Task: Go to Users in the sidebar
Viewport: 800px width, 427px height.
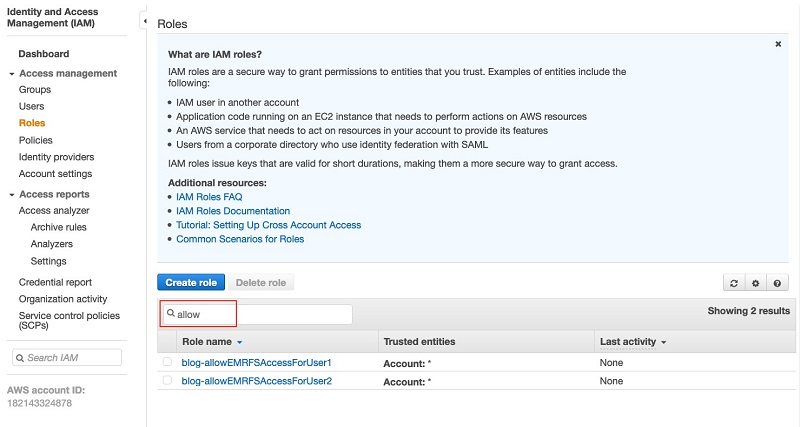Action: click(x=32, y=106)
